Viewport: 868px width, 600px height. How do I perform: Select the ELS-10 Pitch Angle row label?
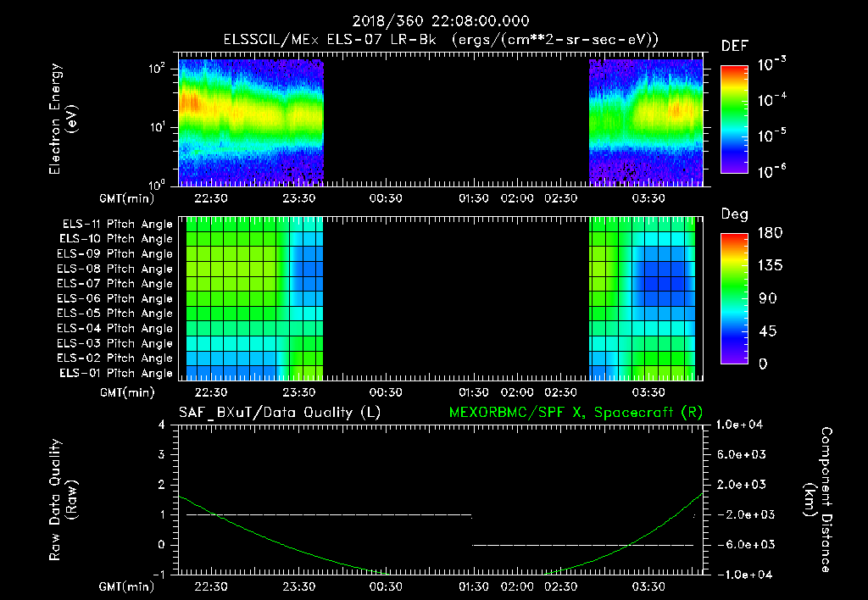115,239
